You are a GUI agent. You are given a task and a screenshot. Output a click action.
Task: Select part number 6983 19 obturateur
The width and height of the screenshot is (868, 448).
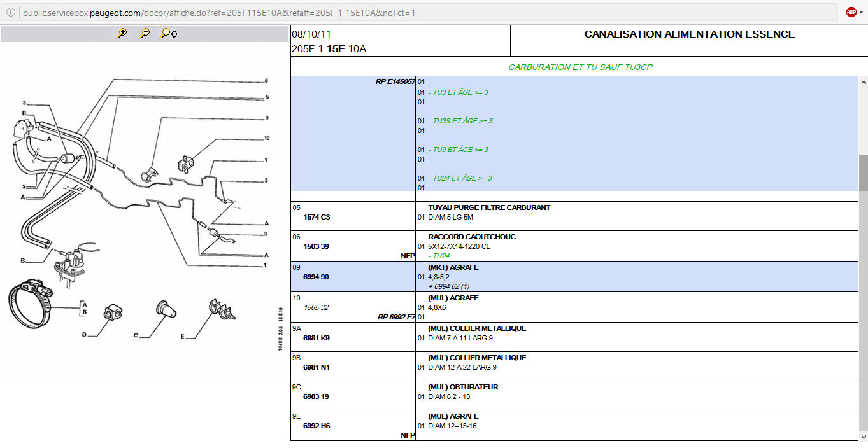point(316,396)
